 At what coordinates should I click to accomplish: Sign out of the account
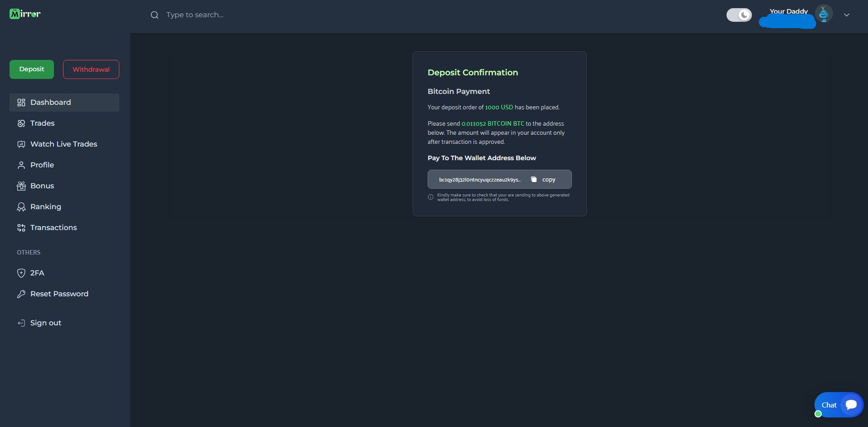point(45,323)
